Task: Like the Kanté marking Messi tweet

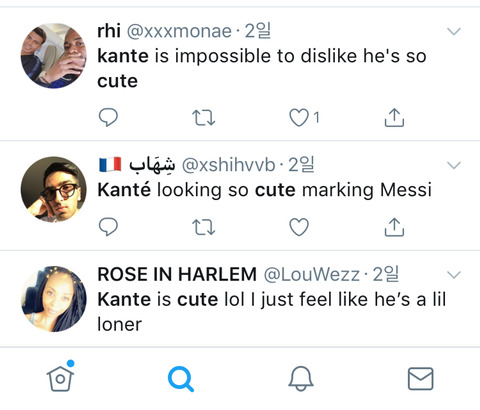Action: coord(299,227)
